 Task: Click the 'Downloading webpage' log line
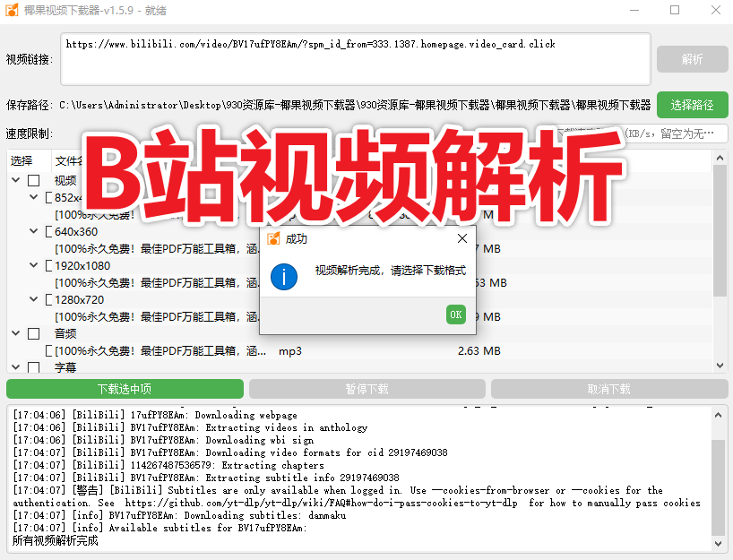pyautogui.click(x=155, y=415)
